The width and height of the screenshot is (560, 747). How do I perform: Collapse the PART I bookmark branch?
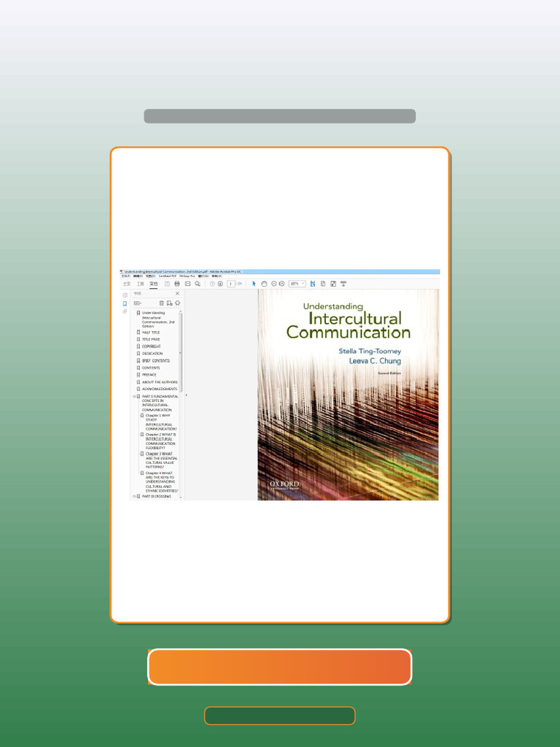pos(134,396)
